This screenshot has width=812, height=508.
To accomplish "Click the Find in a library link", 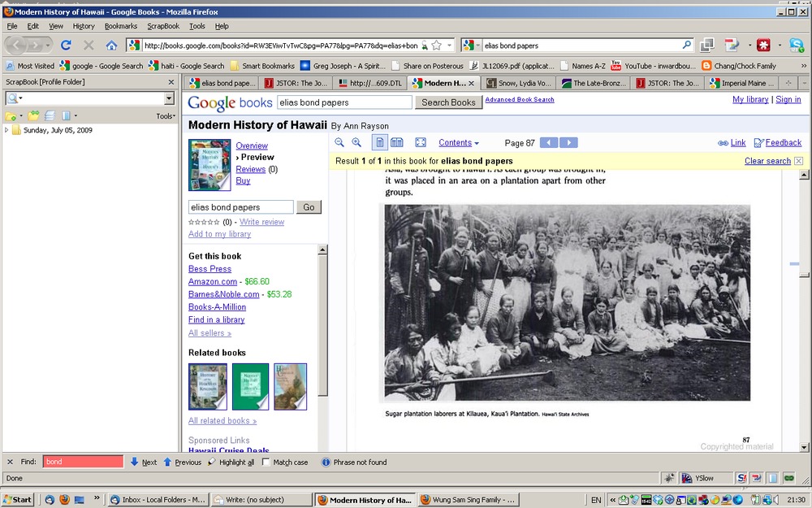I will [217, 319].
